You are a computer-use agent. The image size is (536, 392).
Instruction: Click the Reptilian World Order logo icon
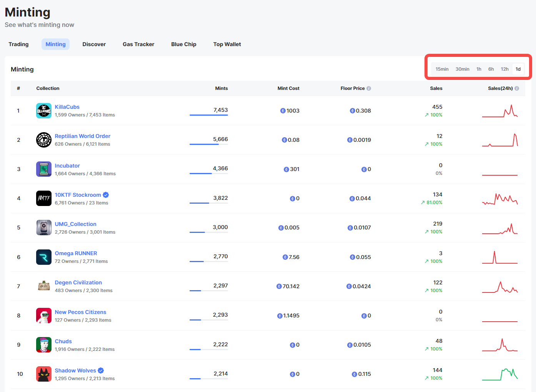point(43,140)
